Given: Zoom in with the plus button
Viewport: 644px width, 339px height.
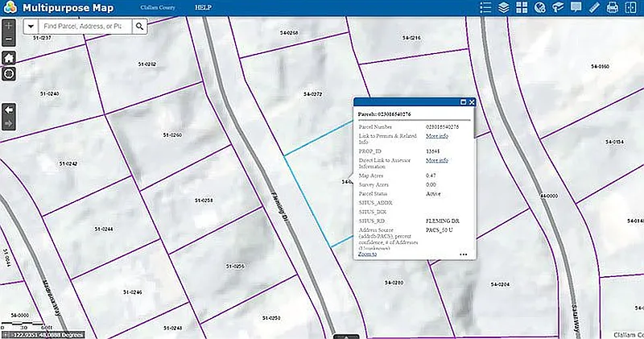Looking at the screenshot, I should [x=9, y=26].
